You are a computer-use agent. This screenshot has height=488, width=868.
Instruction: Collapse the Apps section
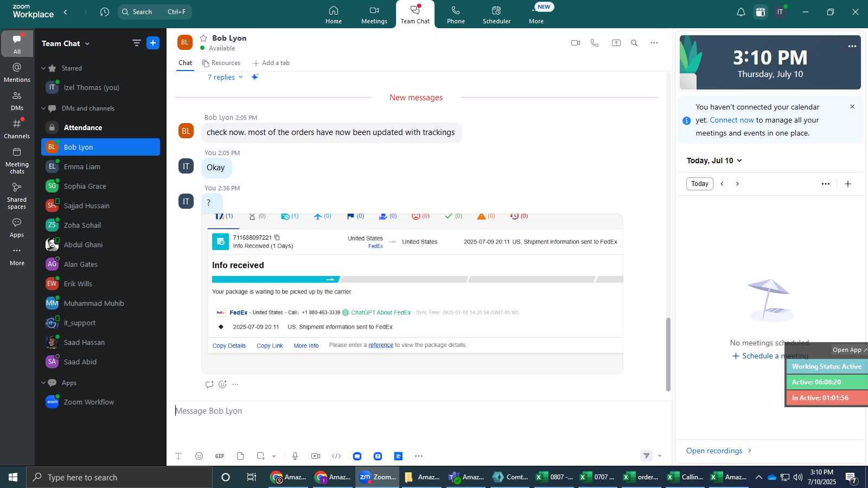click(x=43, y=383)
